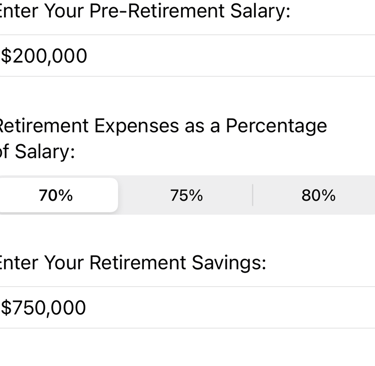Image resolution: width=375 pixels, height=366 pixels.
Task: Select the 70% expenses segment
Action: point(57,195)
